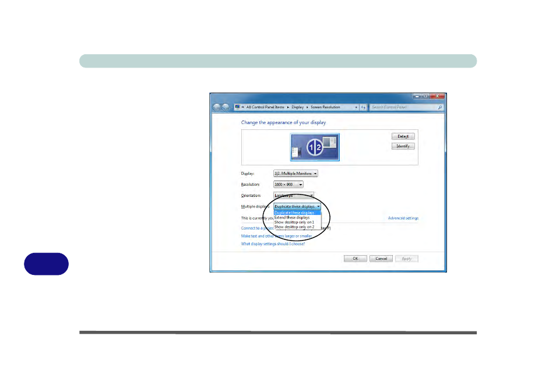The width and height of the screenshot is (556, 392).
Task: Go to Display breadcrumb
Action: coord(297,107)
